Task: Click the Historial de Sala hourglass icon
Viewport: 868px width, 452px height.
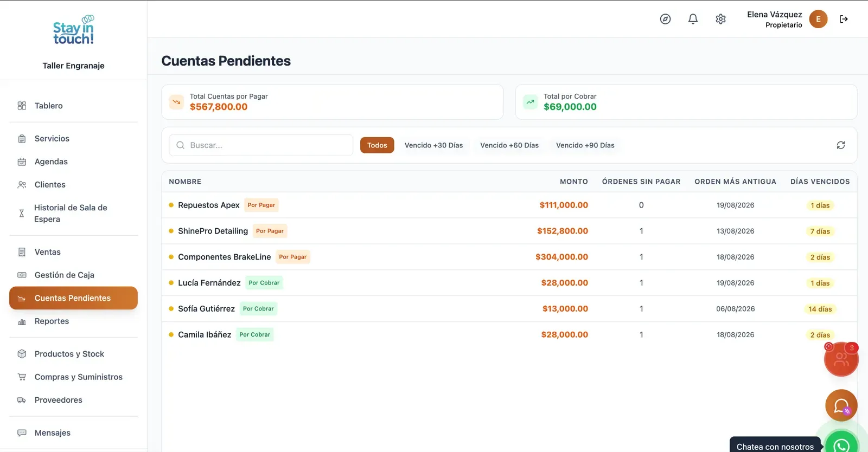Action: (22, 214)
